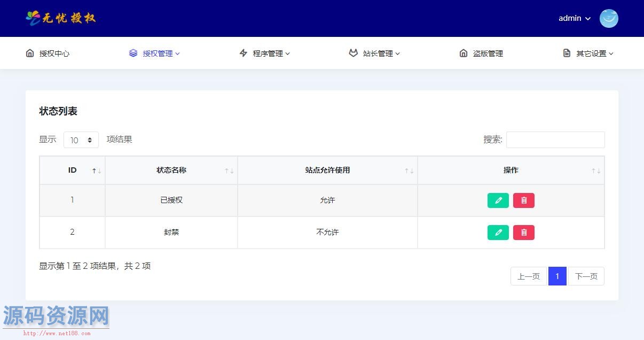Image resolution: width=644 pixels, height=340 pixels.
Task: Click the ID cell of the 封禁 row
Action: (72, 233)
